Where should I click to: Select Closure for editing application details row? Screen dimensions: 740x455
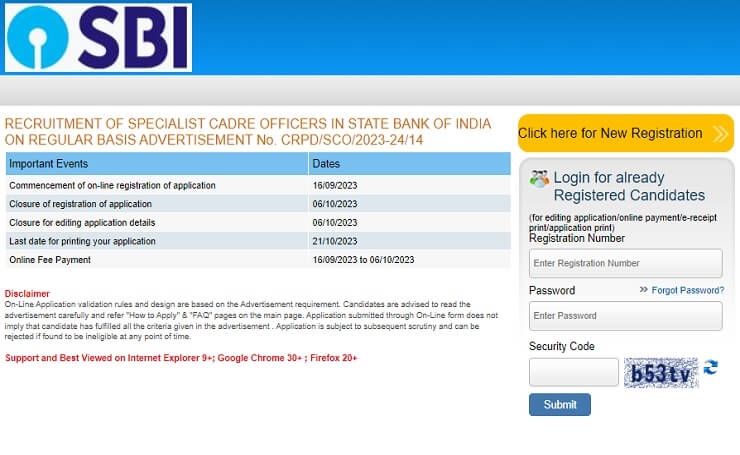tap(258, 222)
